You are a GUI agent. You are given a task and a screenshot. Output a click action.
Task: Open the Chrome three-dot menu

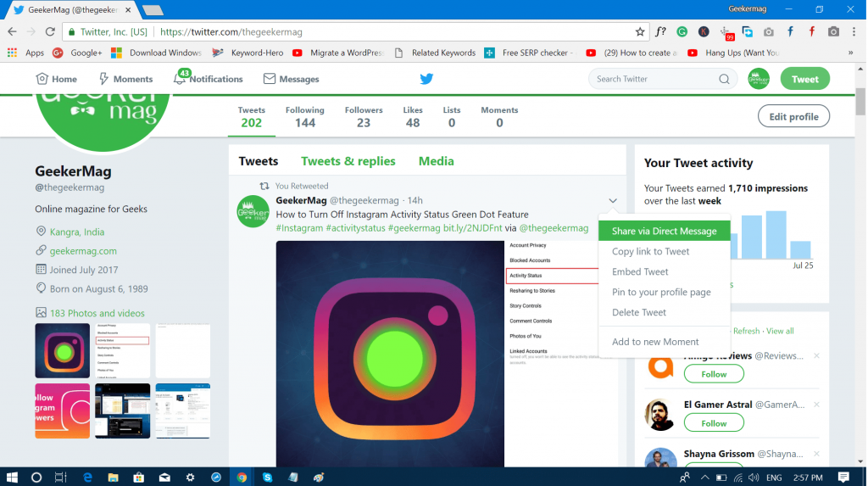854,32
